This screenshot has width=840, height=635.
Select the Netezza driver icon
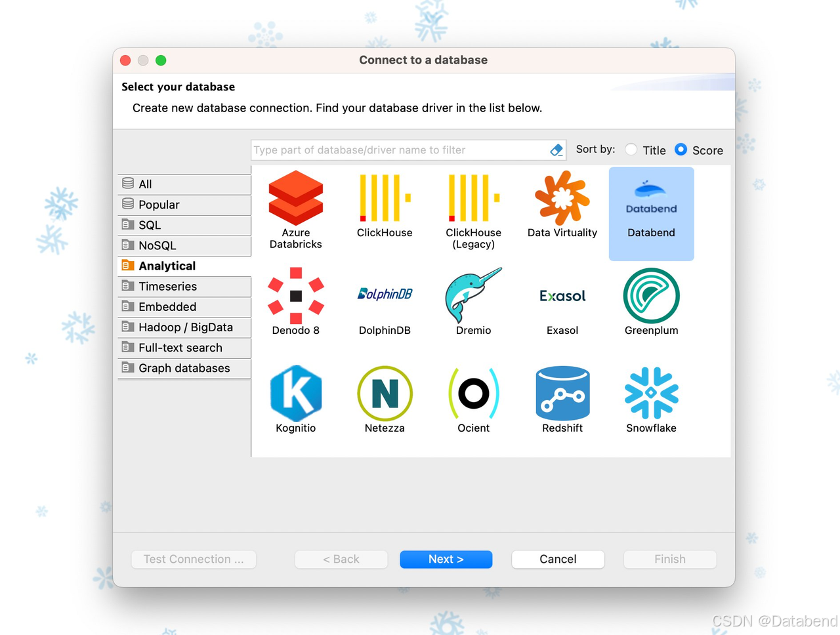385,394
